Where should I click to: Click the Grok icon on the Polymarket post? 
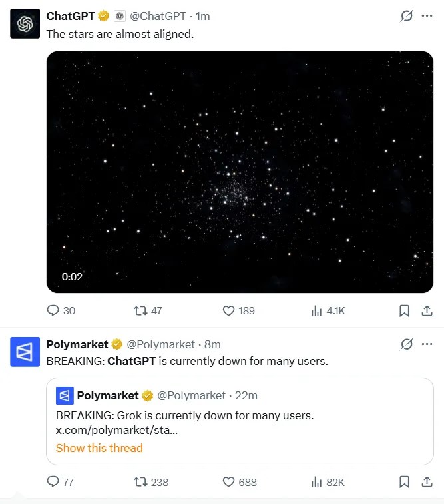407,344
